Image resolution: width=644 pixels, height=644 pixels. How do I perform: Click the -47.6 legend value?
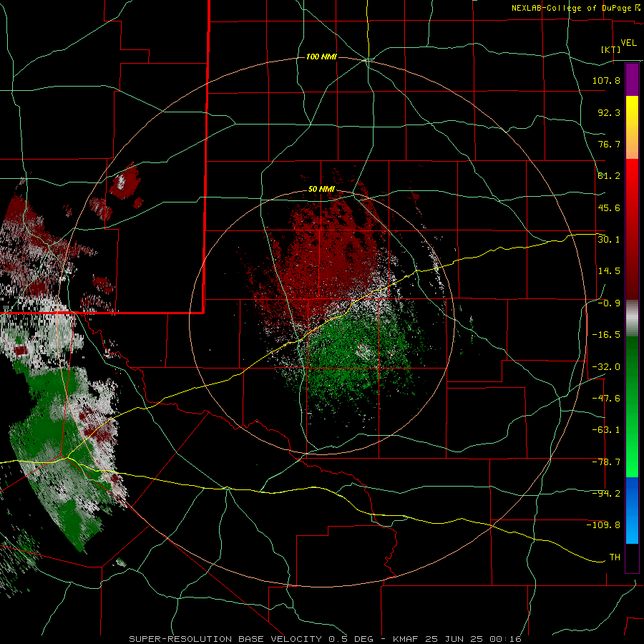pos(606,399)
